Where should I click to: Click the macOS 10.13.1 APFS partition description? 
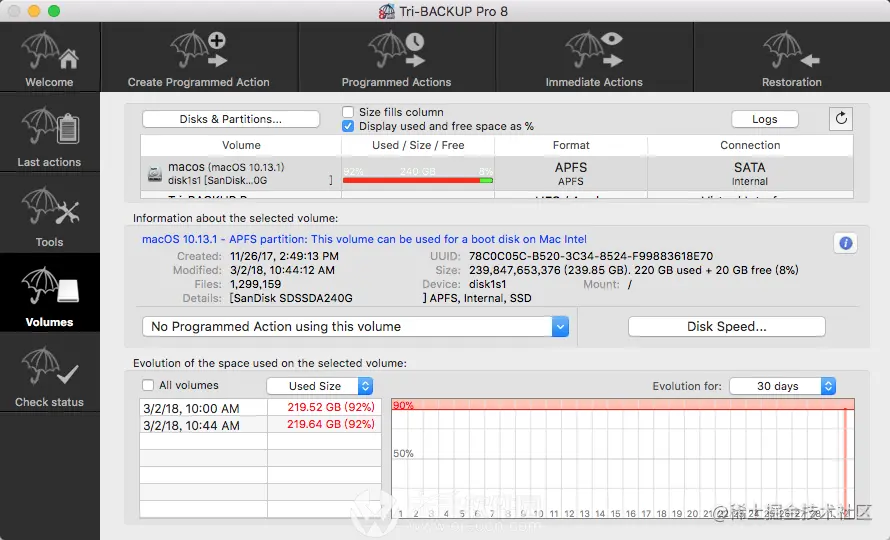click(x=364, y=239)
